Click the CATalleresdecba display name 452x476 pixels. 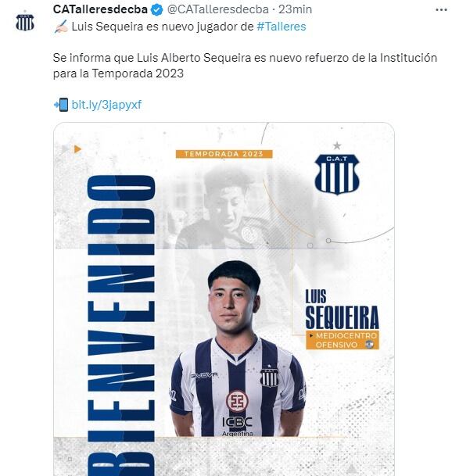100,9
